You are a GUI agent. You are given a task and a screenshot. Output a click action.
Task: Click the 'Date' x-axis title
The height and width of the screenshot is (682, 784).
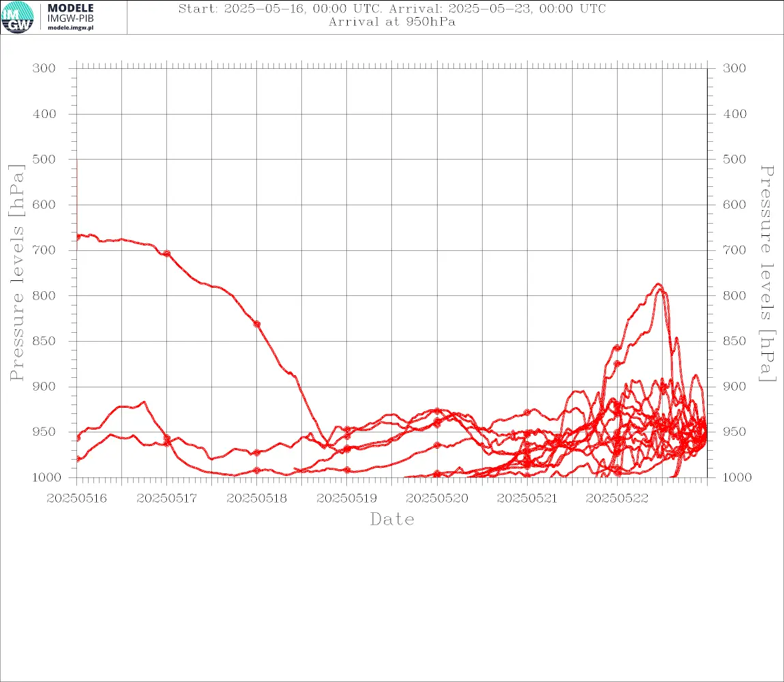coord(392,520)
